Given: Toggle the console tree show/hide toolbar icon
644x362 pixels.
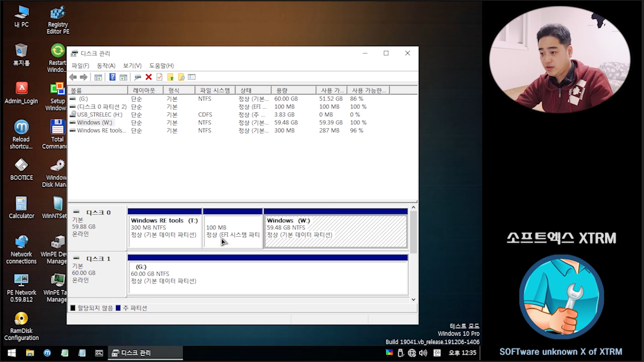Looking at the screenshot, I should coord(98,77).
